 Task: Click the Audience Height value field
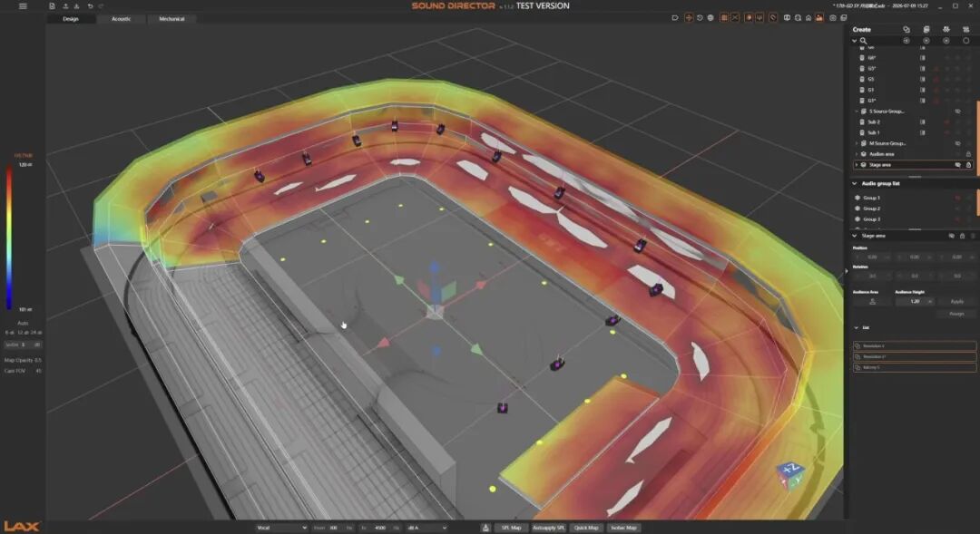pos(915,302)
